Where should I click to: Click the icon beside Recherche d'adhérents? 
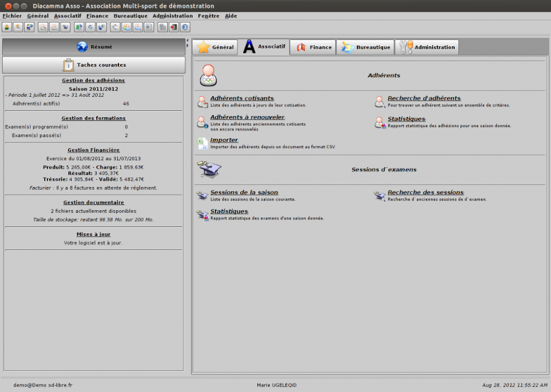point(380,102)
